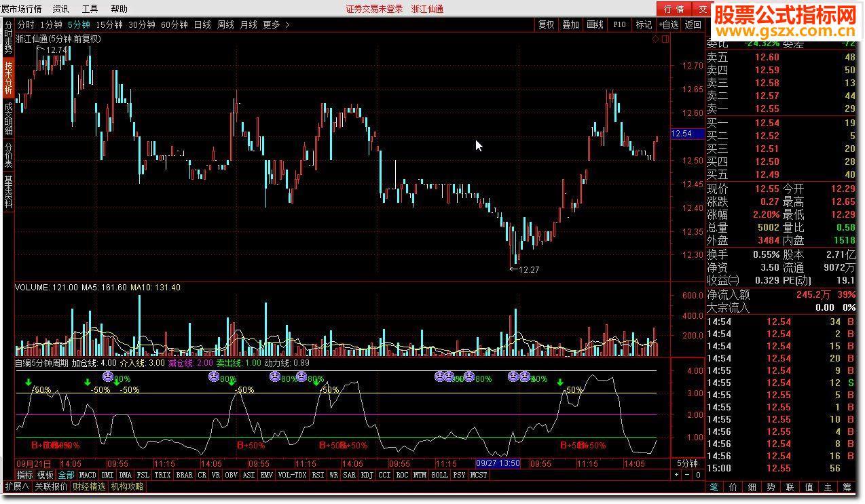865x504 pixels.
Task: Select the 30分钟 period tab
Action: [141, 24]
